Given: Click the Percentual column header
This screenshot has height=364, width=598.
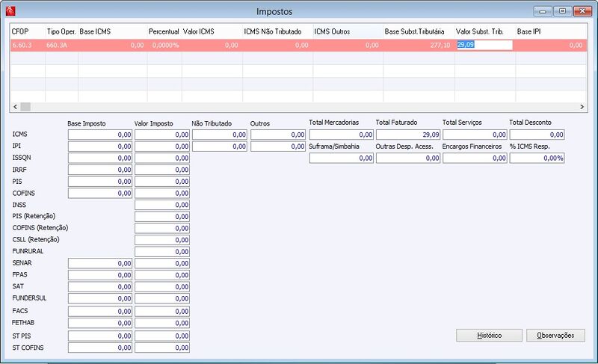Looking at the screenshot, I should (x=164, y=31).
